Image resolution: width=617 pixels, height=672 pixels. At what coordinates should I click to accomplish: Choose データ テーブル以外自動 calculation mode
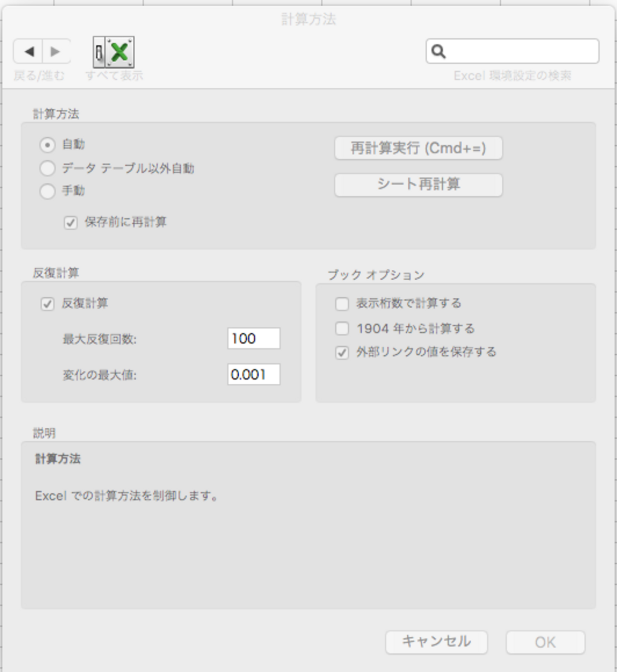coord(47,169)
